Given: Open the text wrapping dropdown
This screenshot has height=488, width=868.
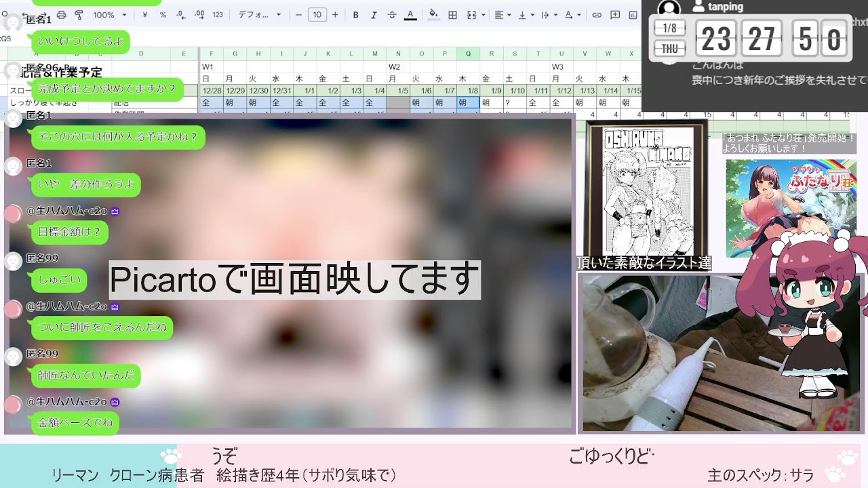Looking at the screenshot, I should coord(549,15).
